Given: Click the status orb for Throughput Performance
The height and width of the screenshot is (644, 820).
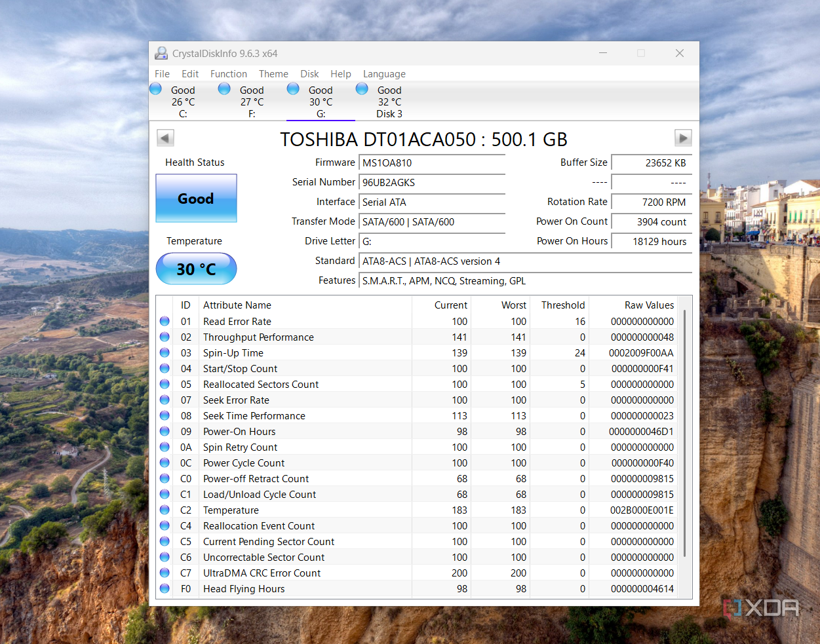Looking at the screenshot, I should (x=165, y=337).
